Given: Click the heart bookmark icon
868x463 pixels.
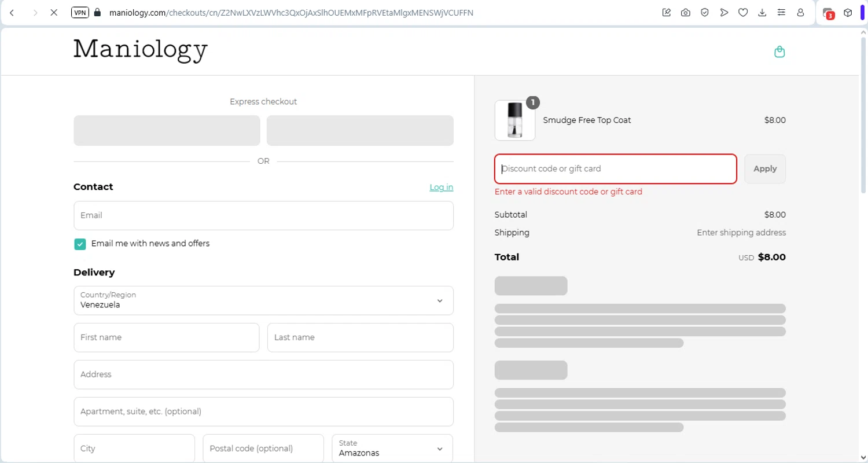Looking at the screenshot, I should point(743,12).
